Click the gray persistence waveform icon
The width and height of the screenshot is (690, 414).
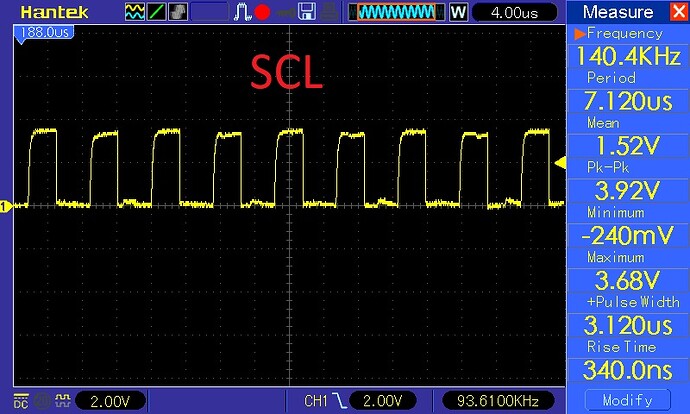(177, 12)
